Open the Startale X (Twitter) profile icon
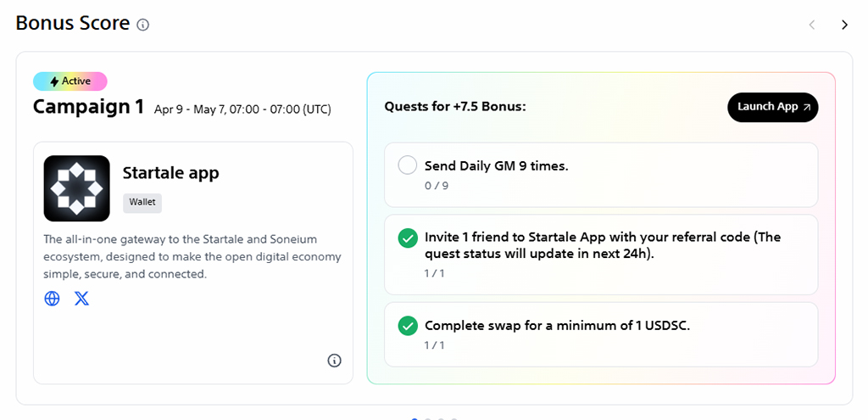Image resolution: width=868 pixels, height=420 pixels. pyautogui.click(x=81, y=299)
